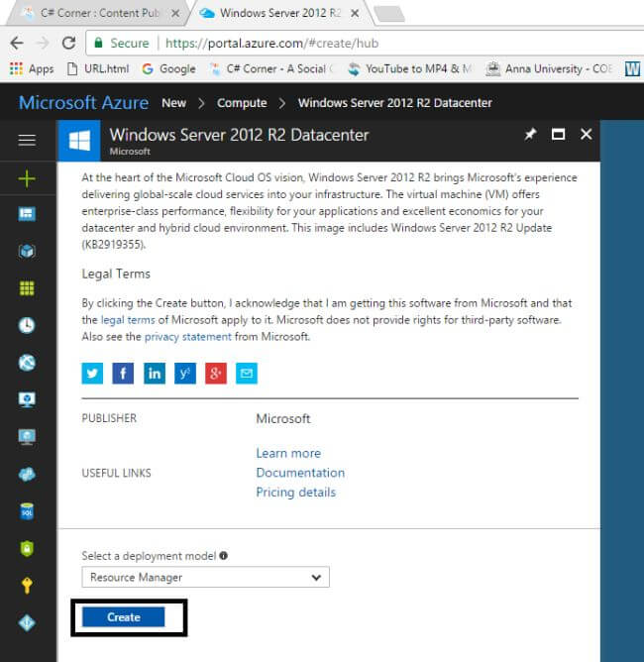Open the SQL databases icon
This screenshot has width=644, height=662.
coord(27,511)
